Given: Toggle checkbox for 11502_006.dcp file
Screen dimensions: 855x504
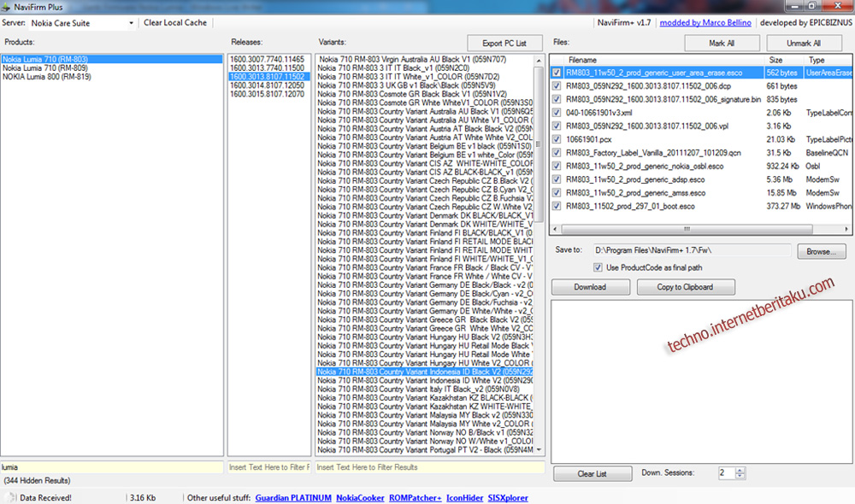Looking at the screenshot, I should (557, 86).
